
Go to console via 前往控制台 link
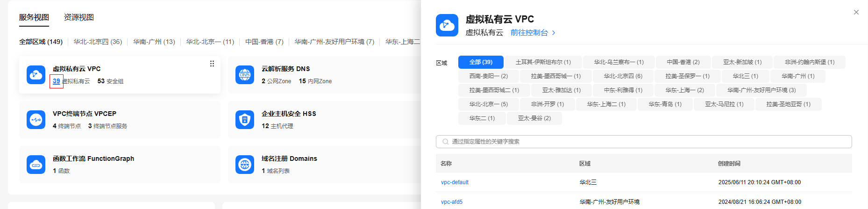(529, 33)
